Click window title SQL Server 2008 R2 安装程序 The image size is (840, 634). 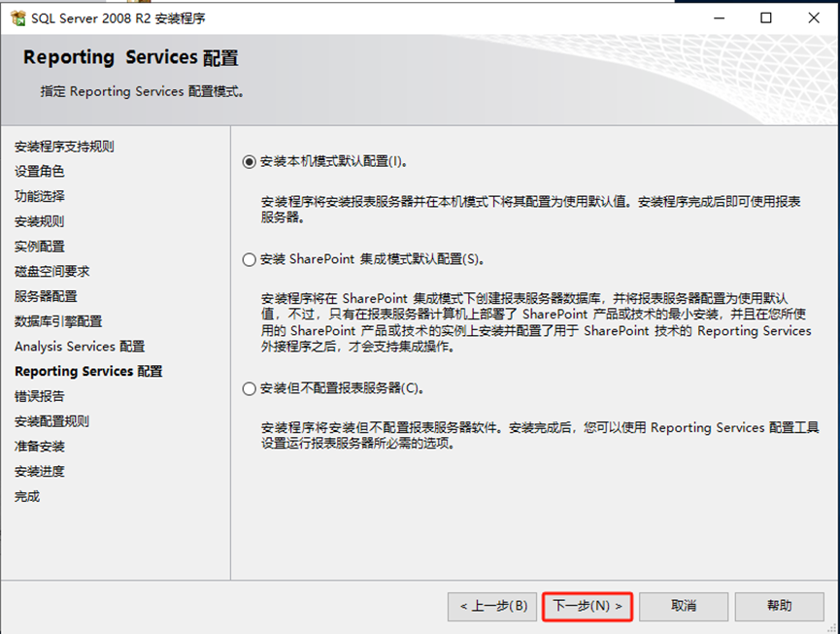click(118, 18)
